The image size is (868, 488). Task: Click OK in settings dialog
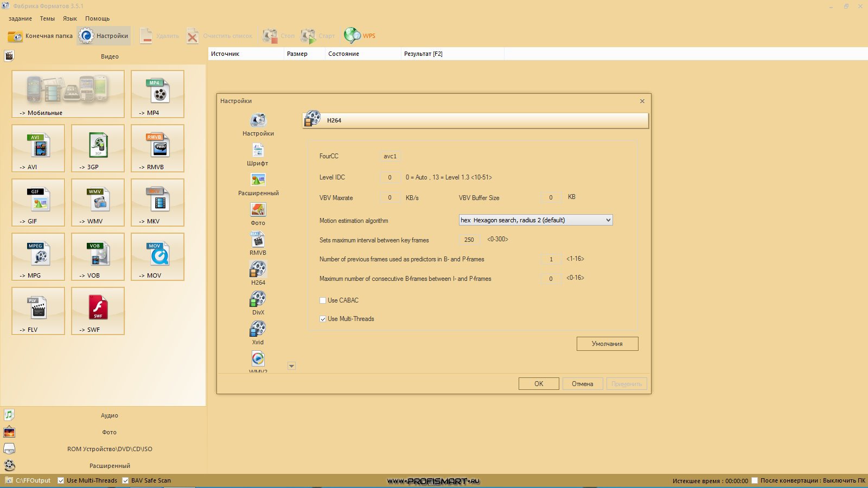pyautogui.click(x=539, y=383)
